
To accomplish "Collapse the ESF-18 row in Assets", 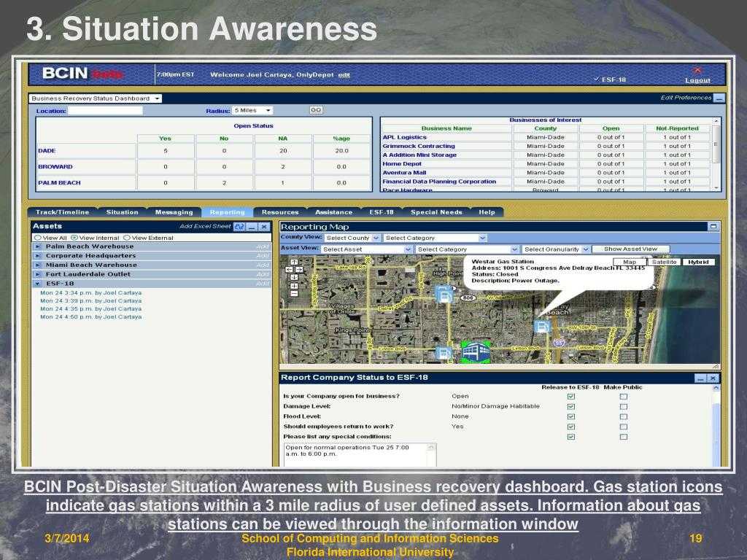I will click(x=38, y=284).
